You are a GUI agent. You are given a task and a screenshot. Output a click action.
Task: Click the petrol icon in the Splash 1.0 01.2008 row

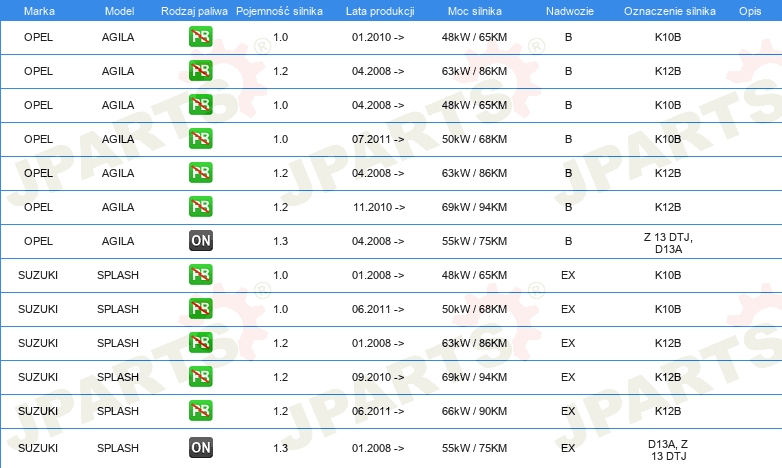200,275
